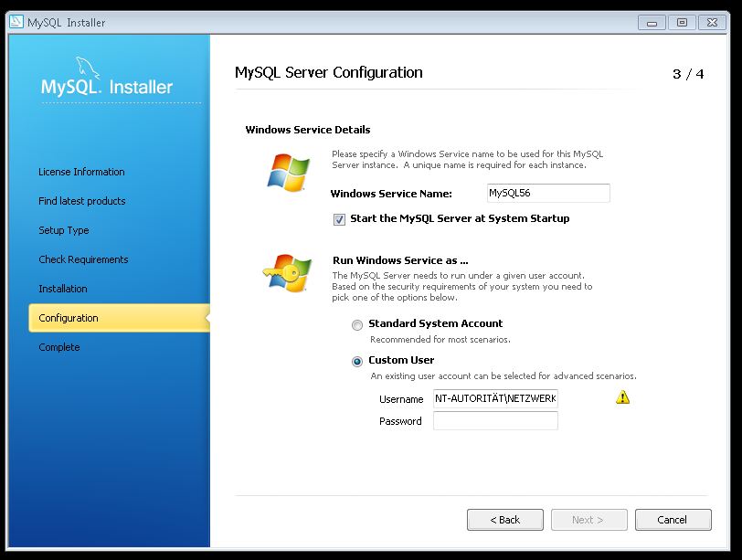
Task: Click the text about existing user accounts
Action: click(x=503, y=376)
